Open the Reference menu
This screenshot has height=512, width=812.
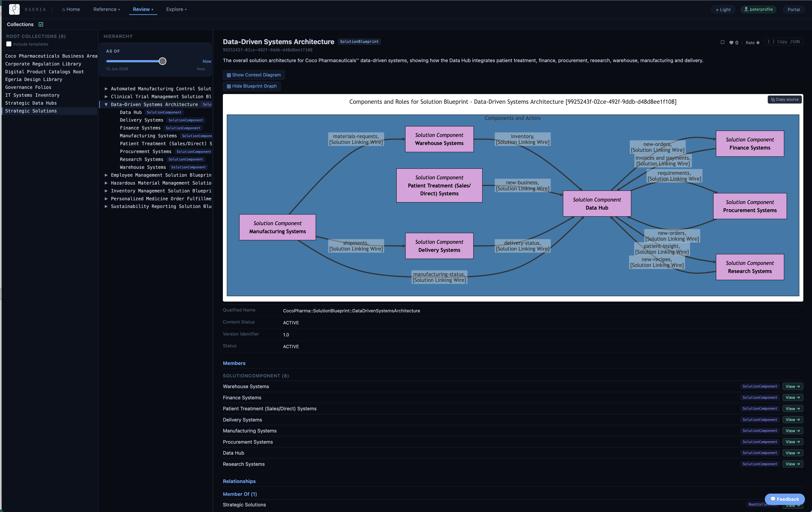coord(106,9)
